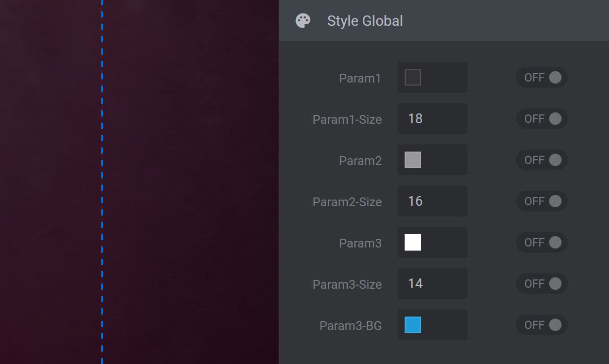Turn on the Param3-Size toggle
This screenshot has width=609, height=364.
point(542,284)
